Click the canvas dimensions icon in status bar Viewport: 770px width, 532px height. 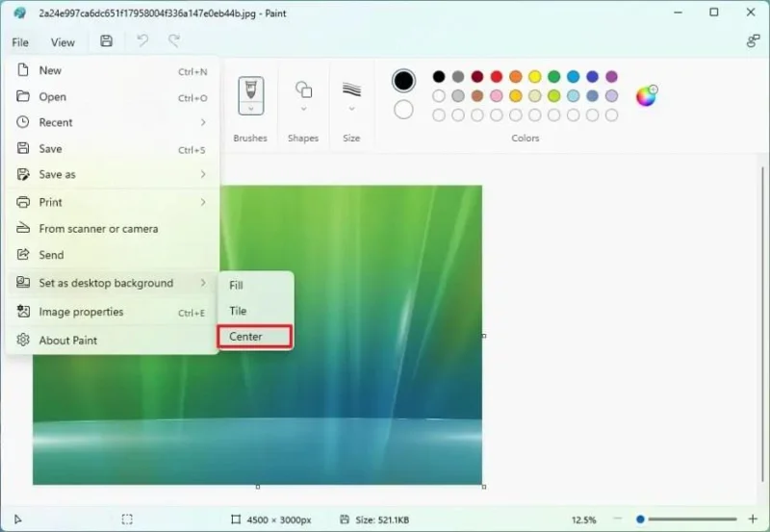click(236, 519)
